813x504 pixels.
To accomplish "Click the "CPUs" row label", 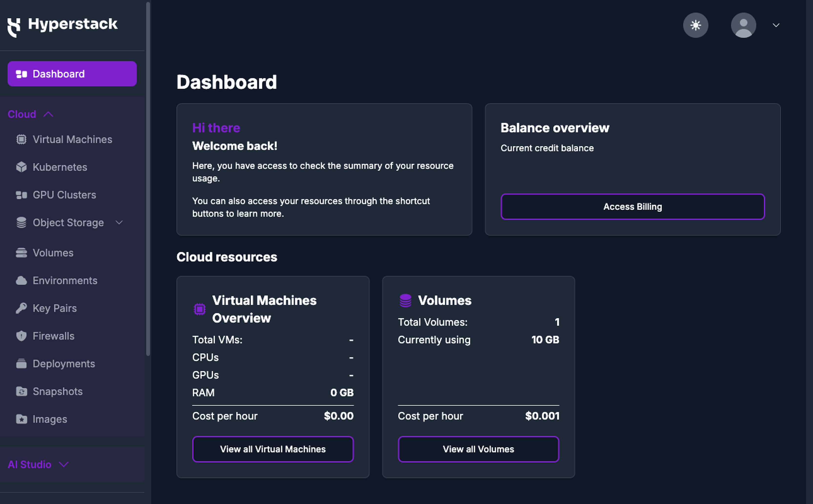I will (x=205, y=358).
